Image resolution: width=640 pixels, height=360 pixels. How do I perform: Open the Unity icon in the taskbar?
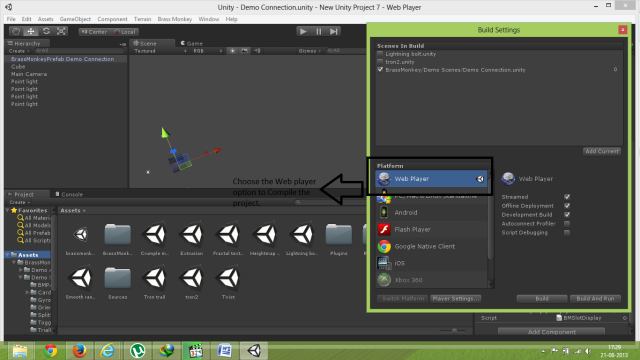click(x=254, y=351)
